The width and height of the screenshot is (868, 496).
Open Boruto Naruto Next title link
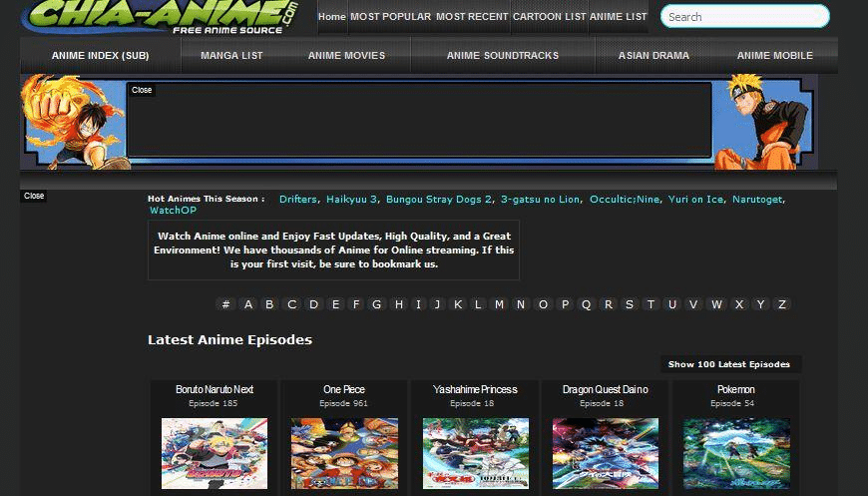coord(215,389)
